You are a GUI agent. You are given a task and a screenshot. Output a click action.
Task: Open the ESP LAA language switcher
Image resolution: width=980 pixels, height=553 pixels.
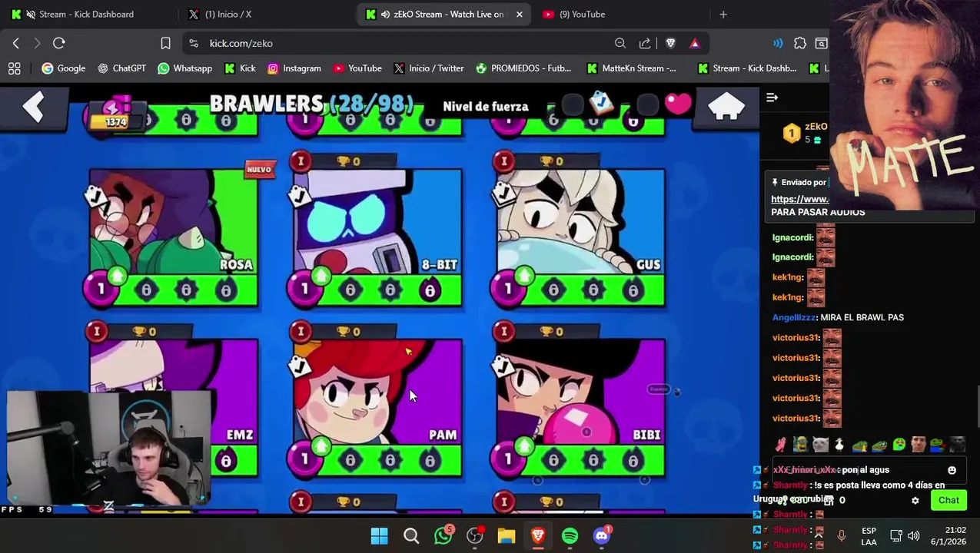pos(869,536)
